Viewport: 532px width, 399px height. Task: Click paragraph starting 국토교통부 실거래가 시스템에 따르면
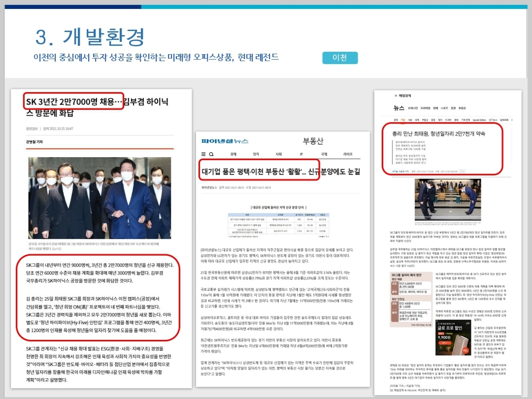(276, 298)
